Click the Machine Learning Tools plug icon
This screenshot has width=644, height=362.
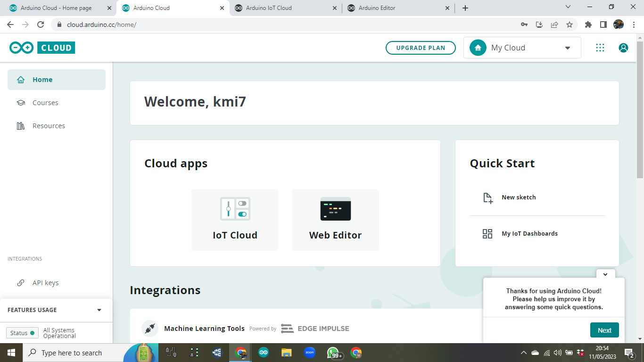pos(150,329)
